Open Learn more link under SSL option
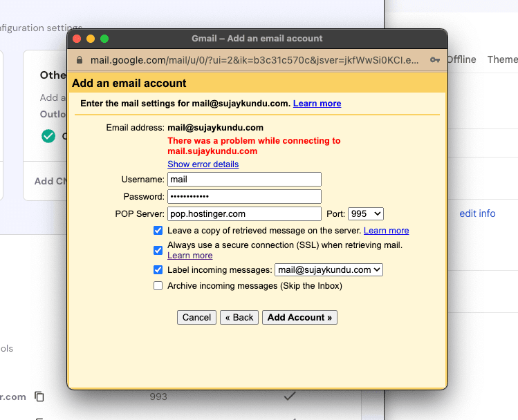 click(190, 256)
